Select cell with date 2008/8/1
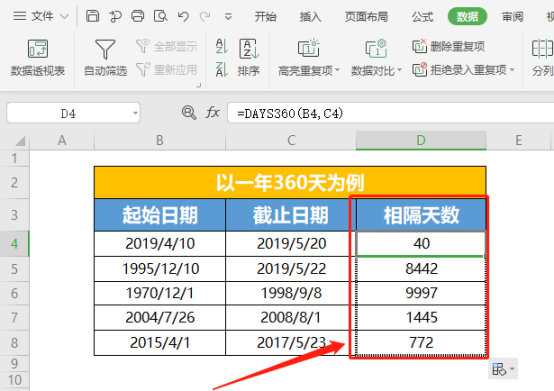The image size is (554, 391). (x=291, y=318)
